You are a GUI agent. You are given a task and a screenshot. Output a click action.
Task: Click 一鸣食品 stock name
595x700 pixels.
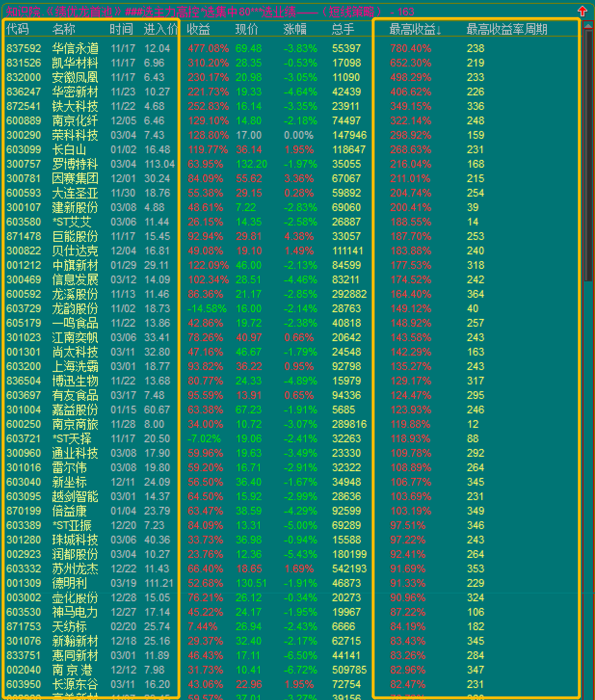pos(76,323)
